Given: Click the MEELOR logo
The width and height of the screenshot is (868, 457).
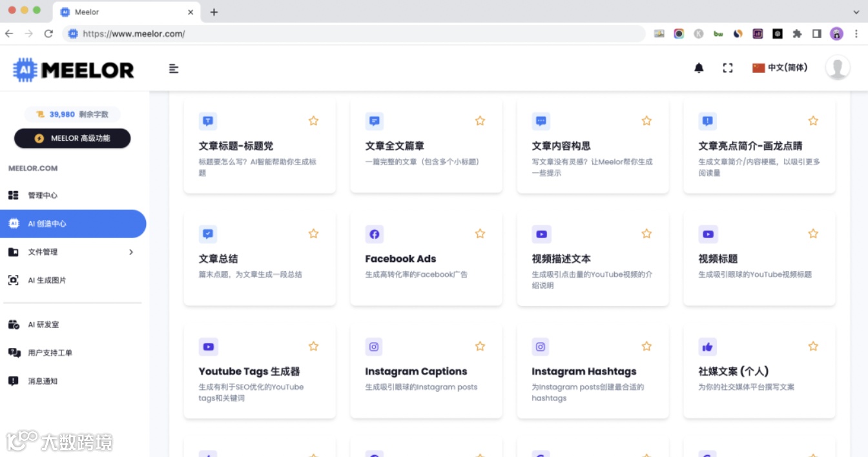Looking at the screenshot, I should point(74,69).
